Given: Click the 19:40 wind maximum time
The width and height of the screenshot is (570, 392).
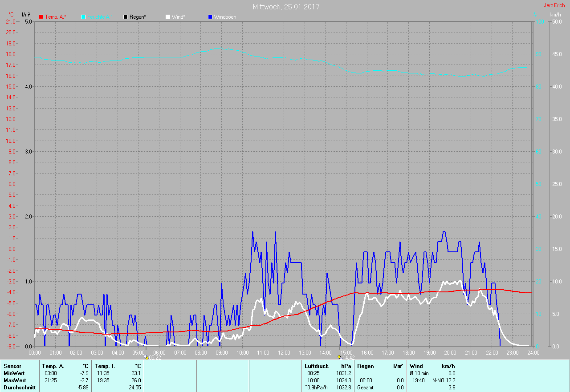Looking at the screenshot, I should [419, 380].
